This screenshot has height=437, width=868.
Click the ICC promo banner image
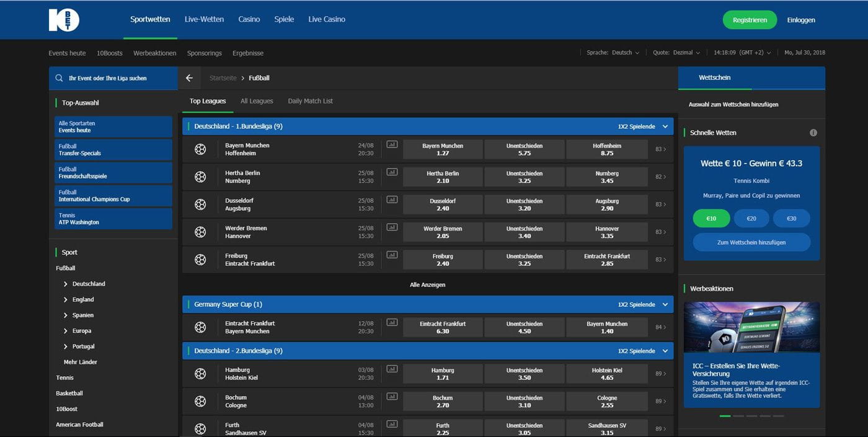[751, 327]
